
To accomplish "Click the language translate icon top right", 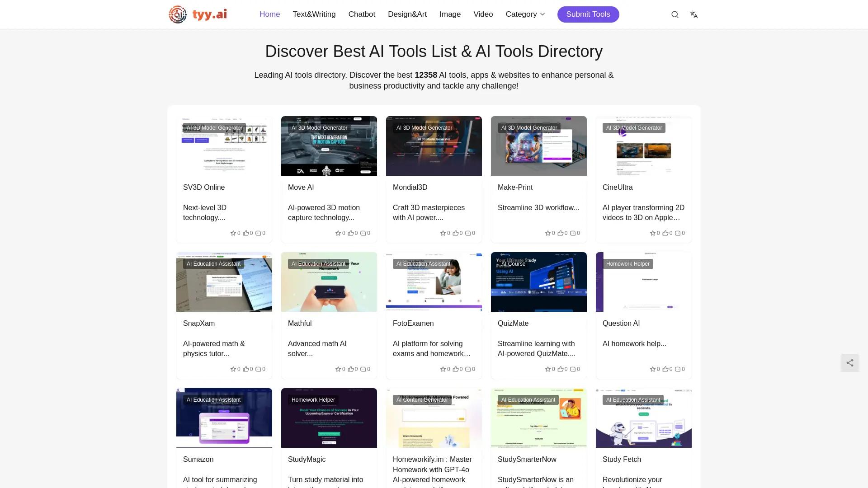I will click(693, 14).
